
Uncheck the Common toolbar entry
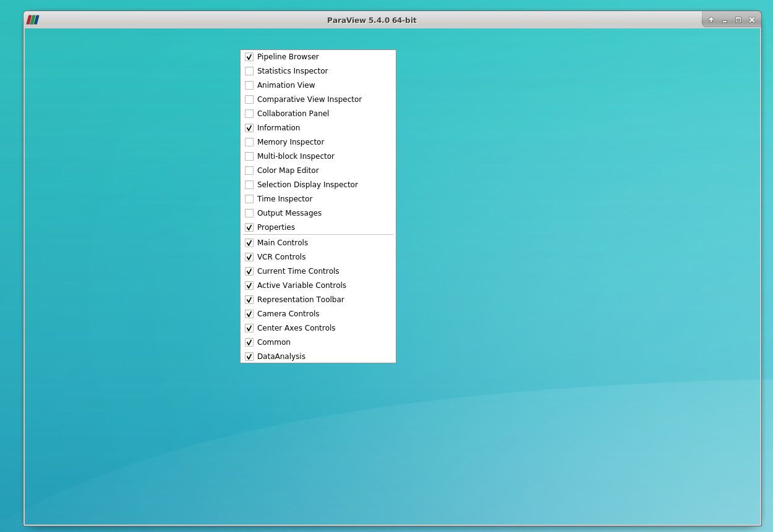coord(318,342)
